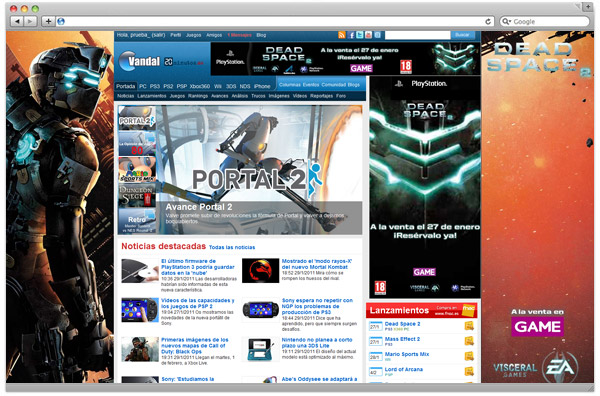Select the Xbox360 platform tab
Screen dimensions: 600x396
pos(200,86)
